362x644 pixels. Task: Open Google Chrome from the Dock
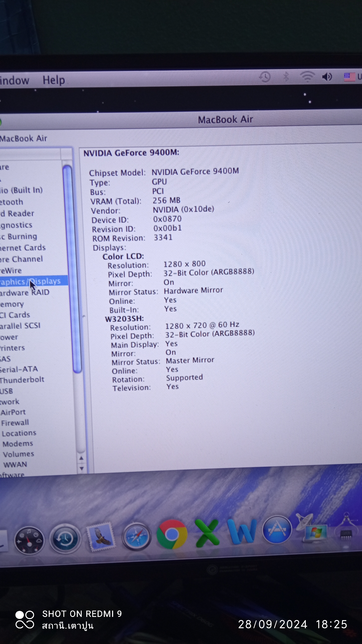pyautogui.click(x=172, y=535)
